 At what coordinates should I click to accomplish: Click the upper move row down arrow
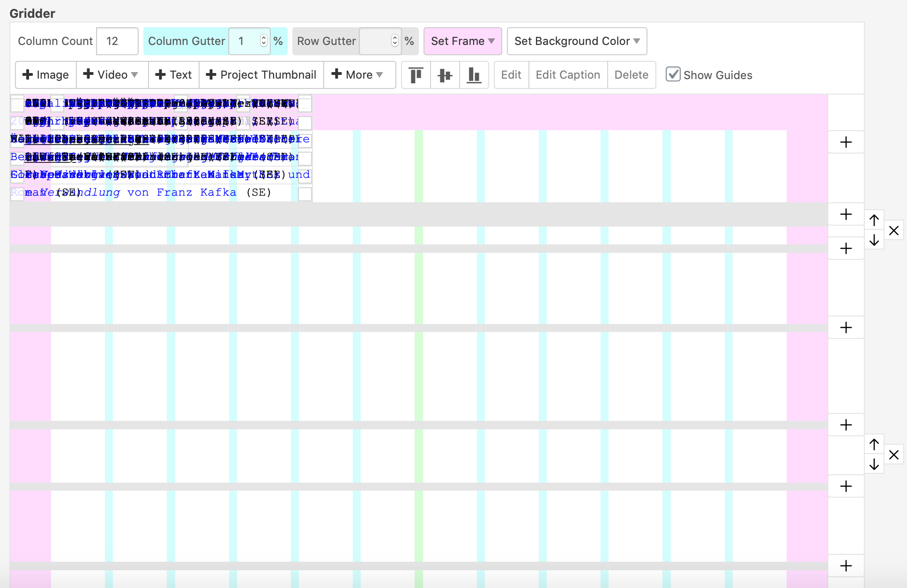(x=874, y=240)
